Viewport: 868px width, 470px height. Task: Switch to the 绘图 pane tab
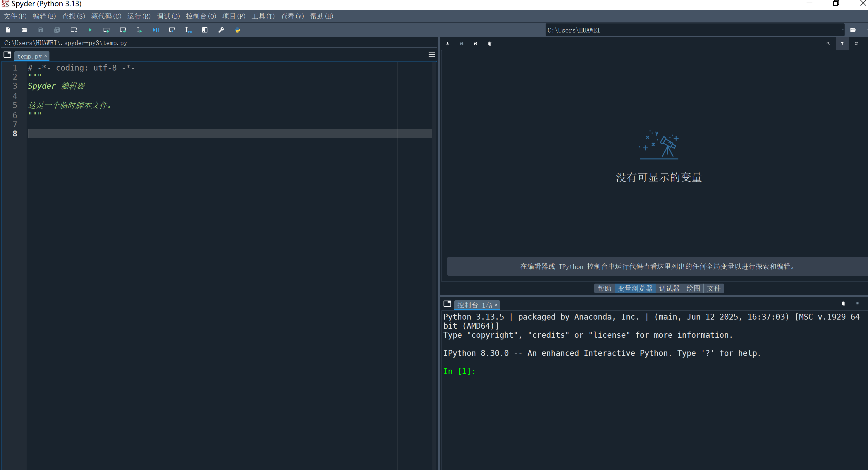693,288
